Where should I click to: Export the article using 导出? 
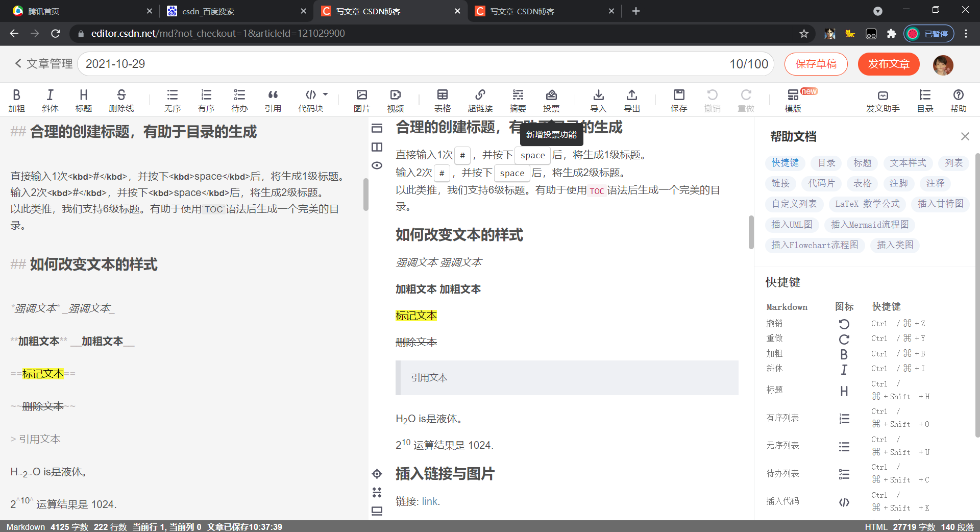pos(632,100)
